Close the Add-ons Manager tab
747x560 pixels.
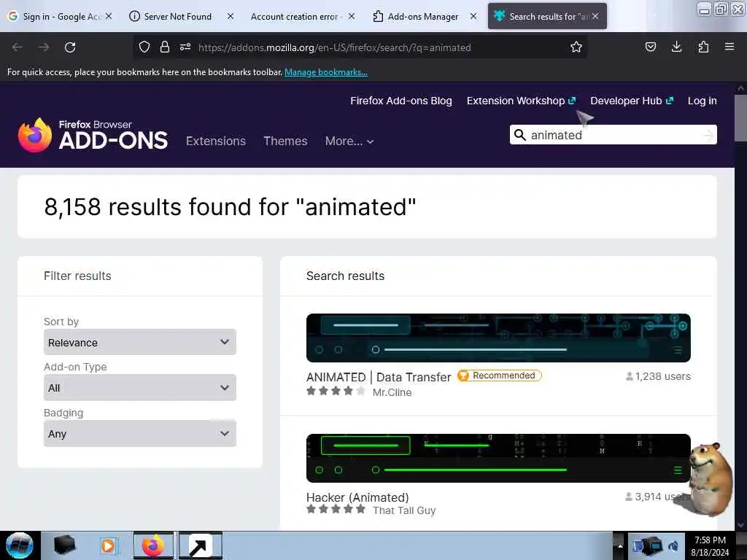[x=473, y=16]
